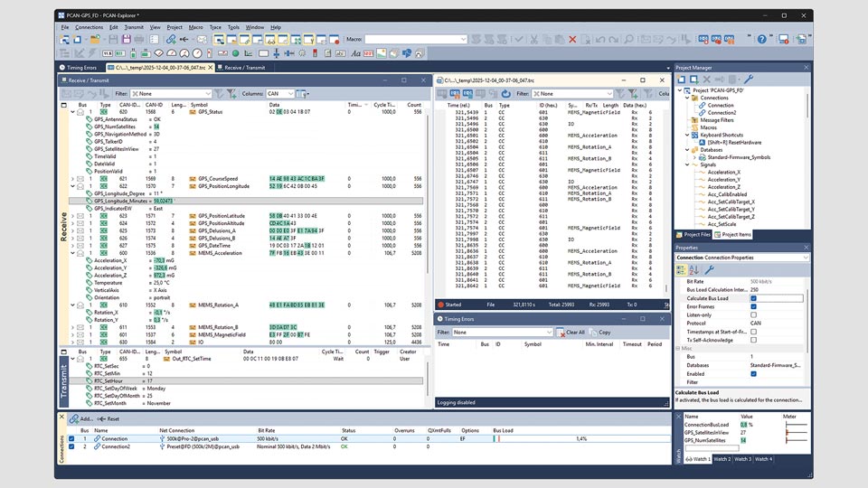Image resolution: width=868 pixels, height=488 pixels.
Task: Click the Print toolbar icon
Action: point(139,39)
